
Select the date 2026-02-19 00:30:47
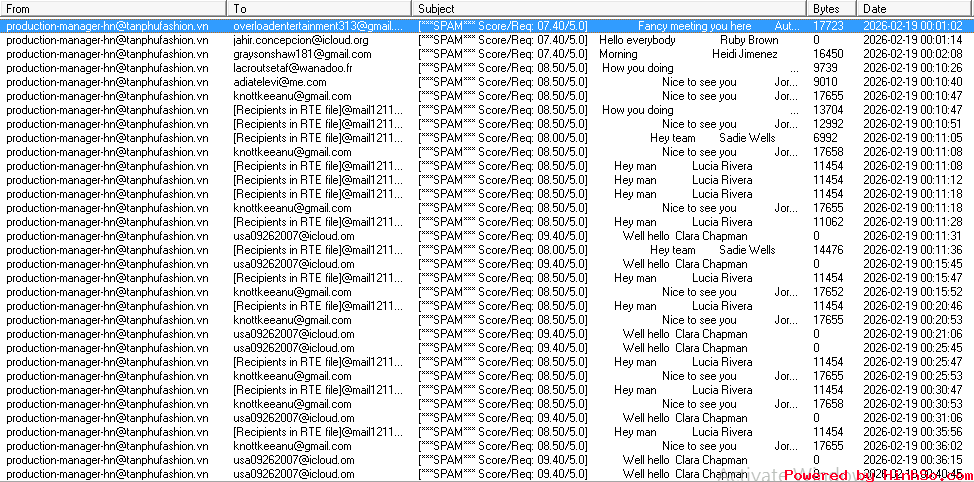(x=913, y=389)
